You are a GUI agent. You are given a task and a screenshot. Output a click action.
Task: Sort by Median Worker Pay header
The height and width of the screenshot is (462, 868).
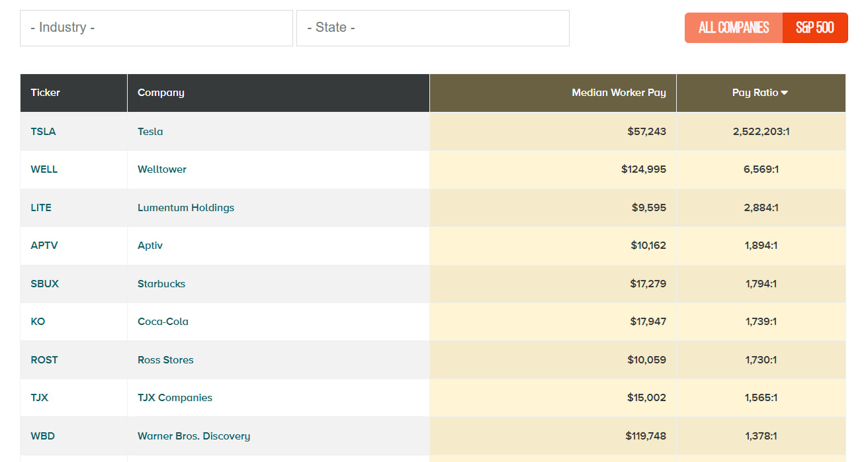click(x=619, y=93)
